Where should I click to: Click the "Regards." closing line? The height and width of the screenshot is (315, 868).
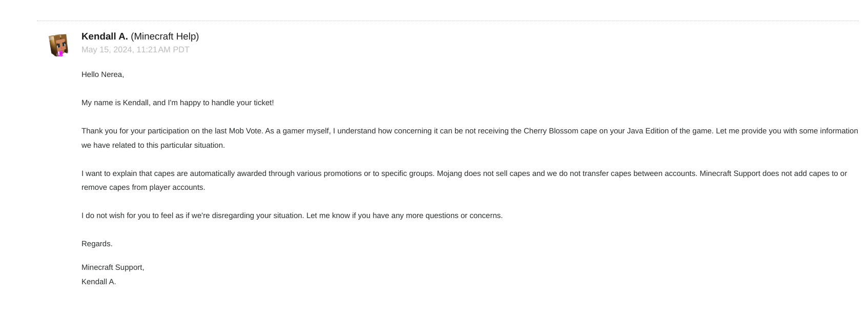(97, 244)
